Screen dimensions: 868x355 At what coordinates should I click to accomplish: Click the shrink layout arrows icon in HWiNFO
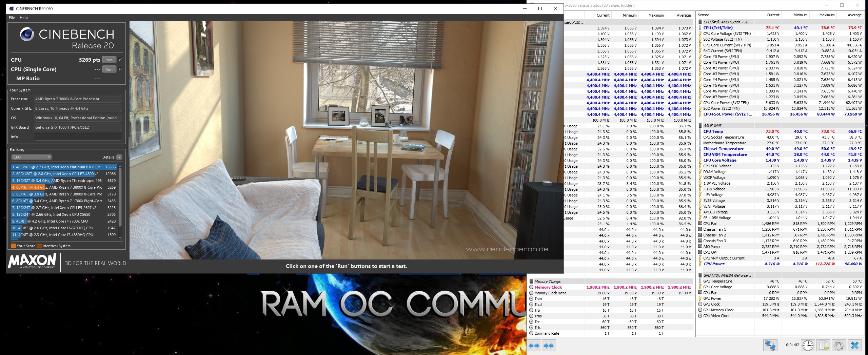coord(549,346)
